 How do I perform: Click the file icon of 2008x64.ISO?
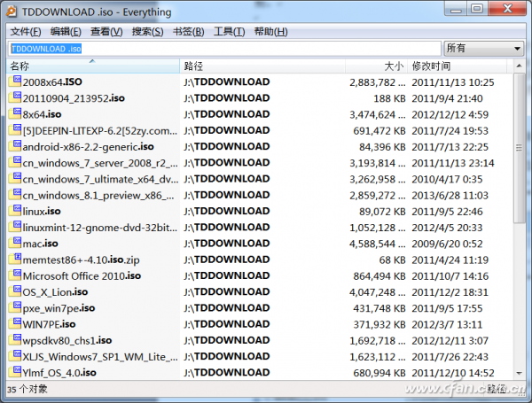pyautogui.click(x=15, y=81)
